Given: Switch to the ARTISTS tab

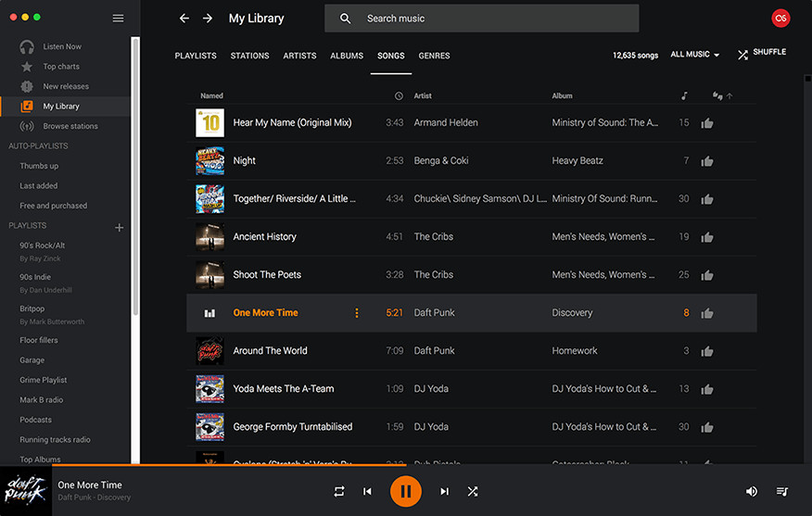Looking at the screenshot, I should point(299,56).
